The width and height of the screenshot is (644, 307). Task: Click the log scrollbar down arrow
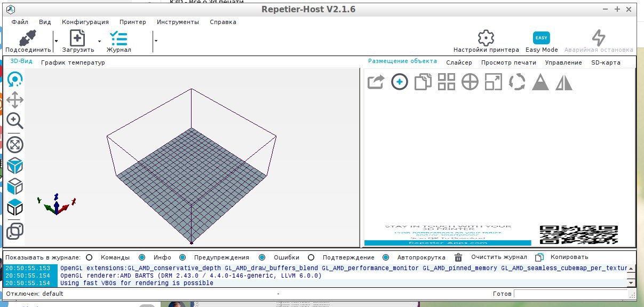[x=631, y=282]
